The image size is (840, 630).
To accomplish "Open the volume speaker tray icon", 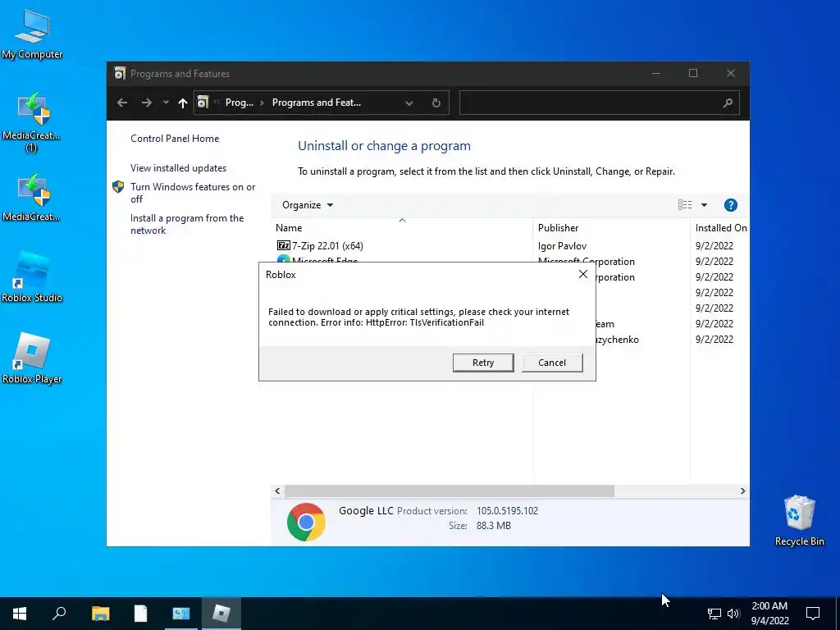I will coord(733,614).
